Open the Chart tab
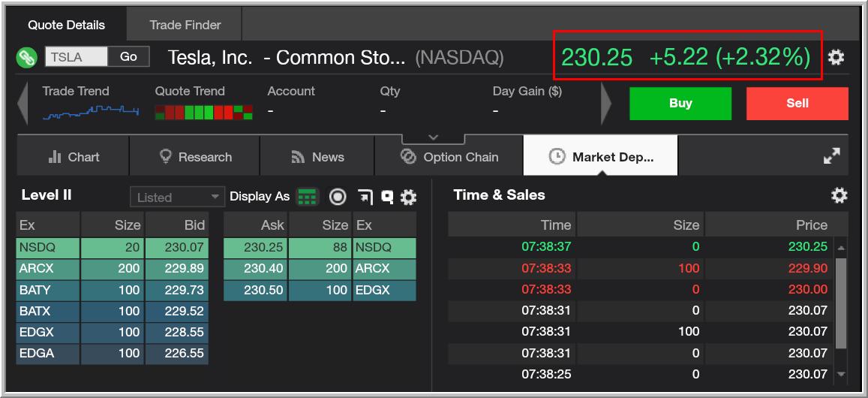Image resolution: width=868 pixels, height=398 pixels. [73, 157]
